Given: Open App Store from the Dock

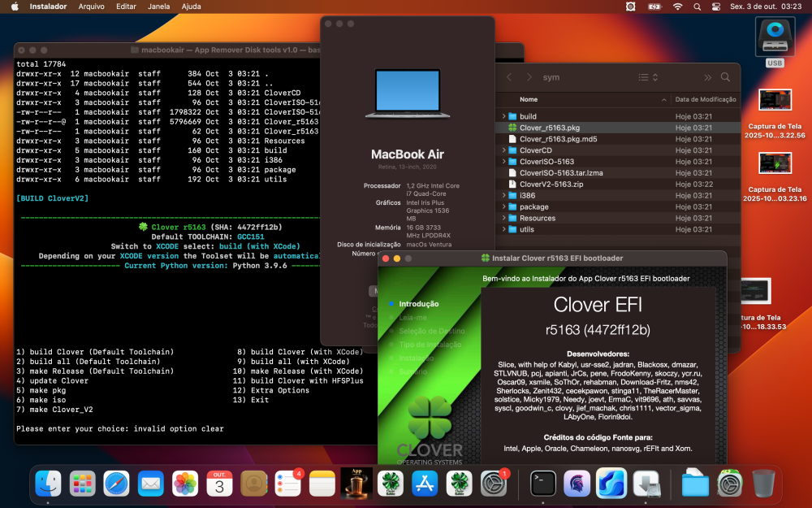Looking at the screenshot, I should (425, 484).
